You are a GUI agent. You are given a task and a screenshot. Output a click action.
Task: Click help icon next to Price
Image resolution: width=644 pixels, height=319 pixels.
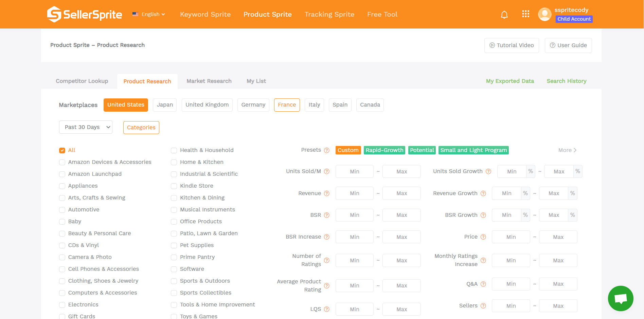tap(483, 237)
